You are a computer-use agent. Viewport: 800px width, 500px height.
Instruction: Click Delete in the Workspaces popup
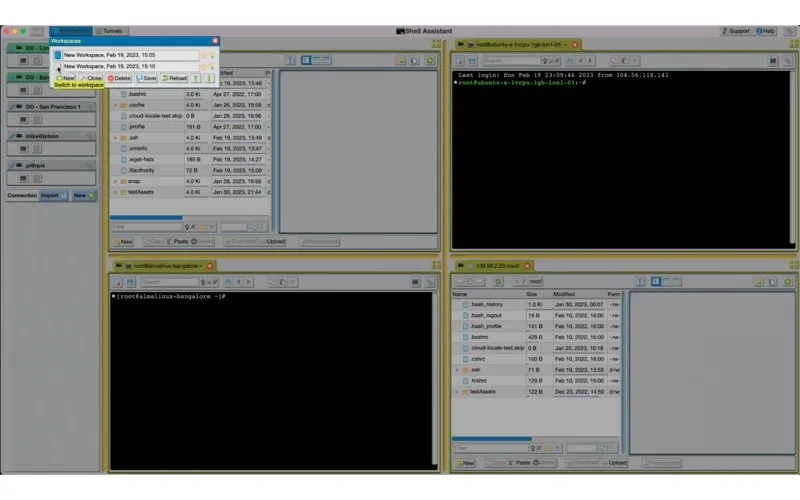click(x=119, y=78)
